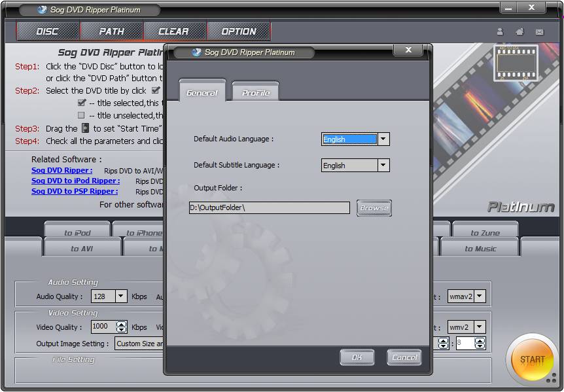Select the to iPod output tab
Viewport: 564px width, 392px height.
pos(77,230)
